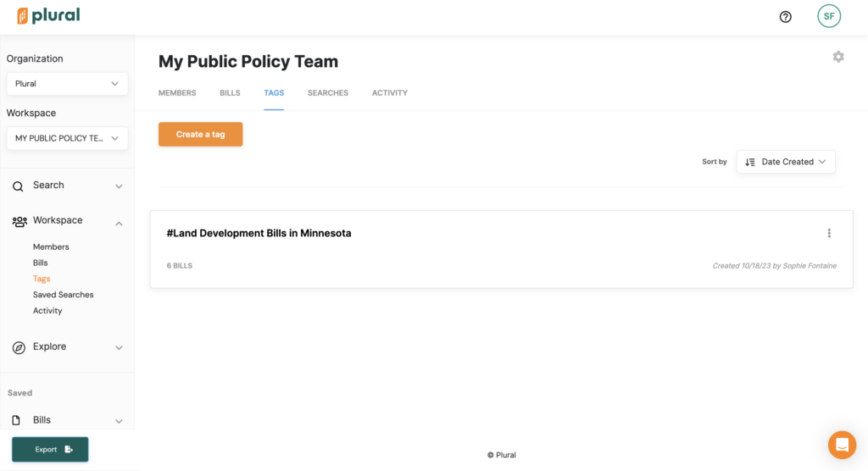Expand the Explore sidebar section
This screenshot has width=868, height=471.
(x=119, y=347)
